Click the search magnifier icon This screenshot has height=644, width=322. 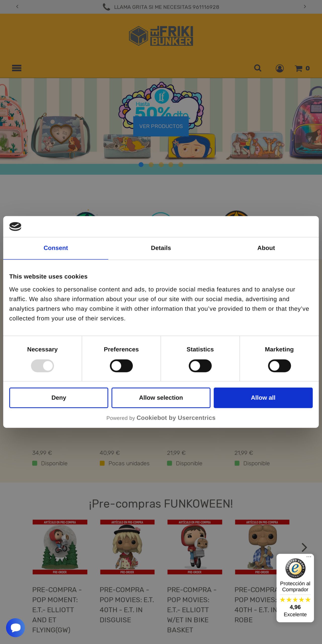(x=258, y=68)
